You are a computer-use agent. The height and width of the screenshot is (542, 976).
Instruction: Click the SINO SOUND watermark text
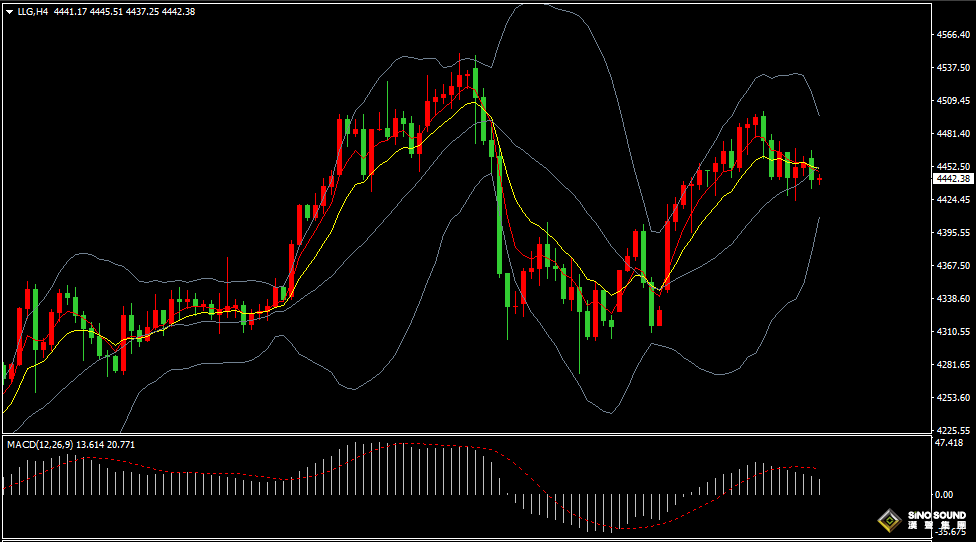[x=938, y=517]
